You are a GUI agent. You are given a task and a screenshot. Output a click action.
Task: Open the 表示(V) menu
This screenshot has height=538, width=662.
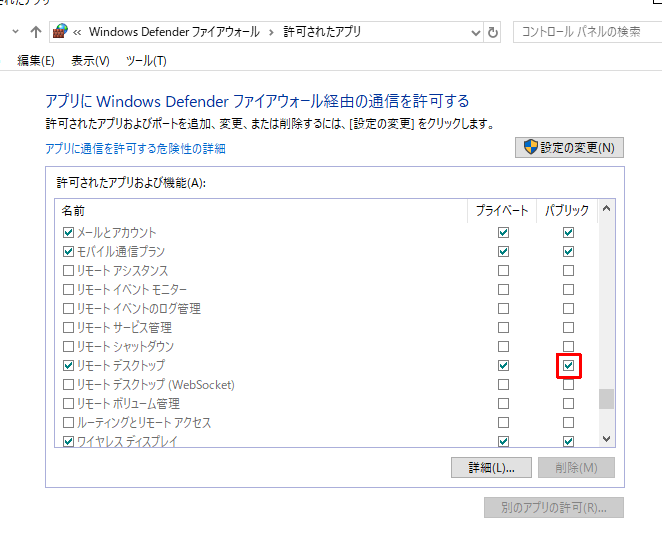coord(90,61)
